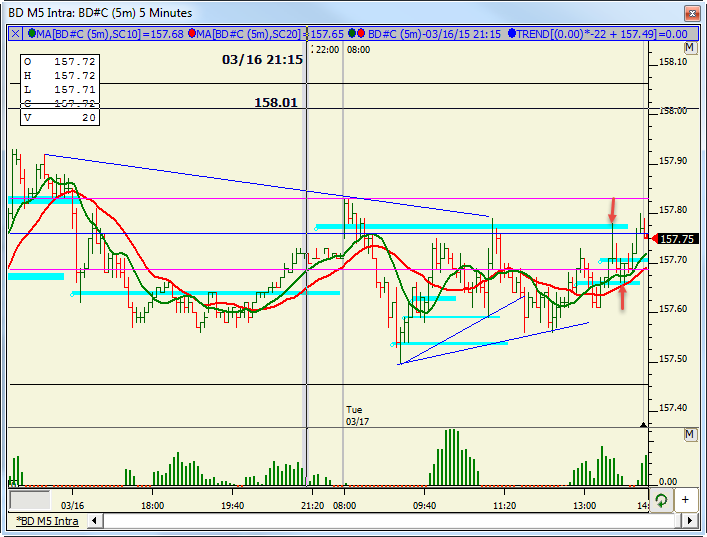Click the TREND formula legend text

[602, 34]
